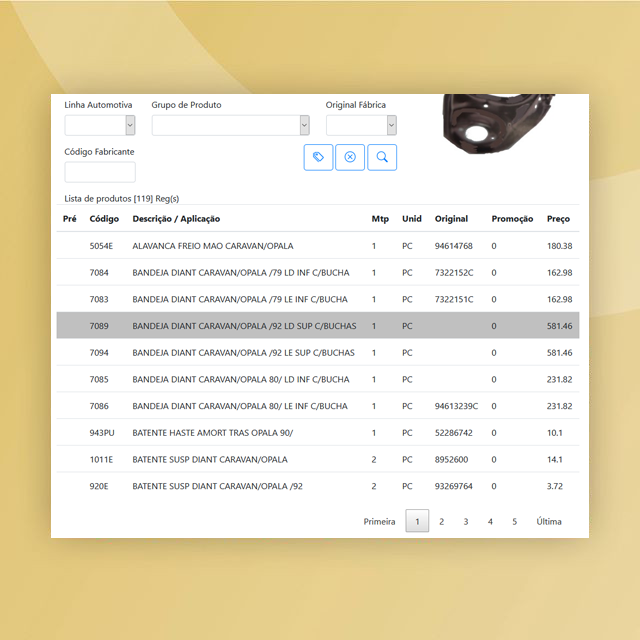Screen dimensions: 640x640
Task: Select row BATENTE SUSP DIANT CARAVAN/OPALA
Action: 318,459
